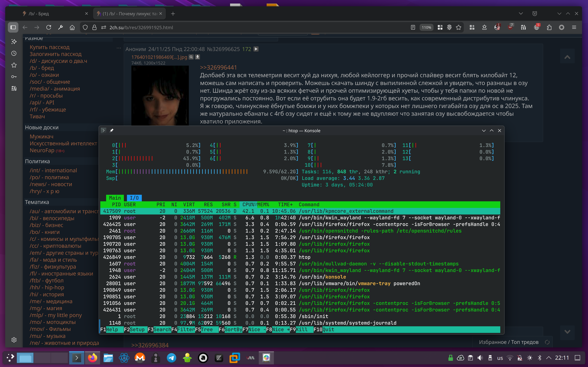This screenshot has width=588, height=367.
Task: Toggle reader view in address bar
Action: pyautogui.click(x=413, y=27)
